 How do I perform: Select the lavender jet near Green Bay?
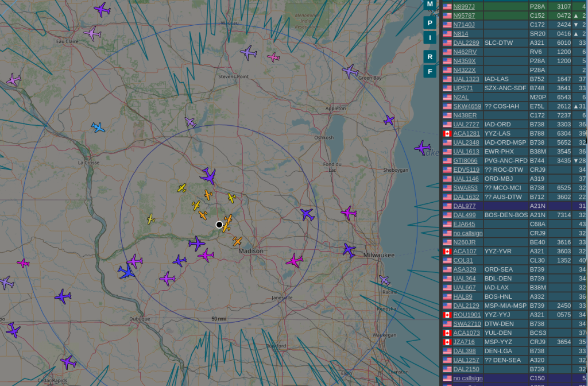click(x=350, y=71)
